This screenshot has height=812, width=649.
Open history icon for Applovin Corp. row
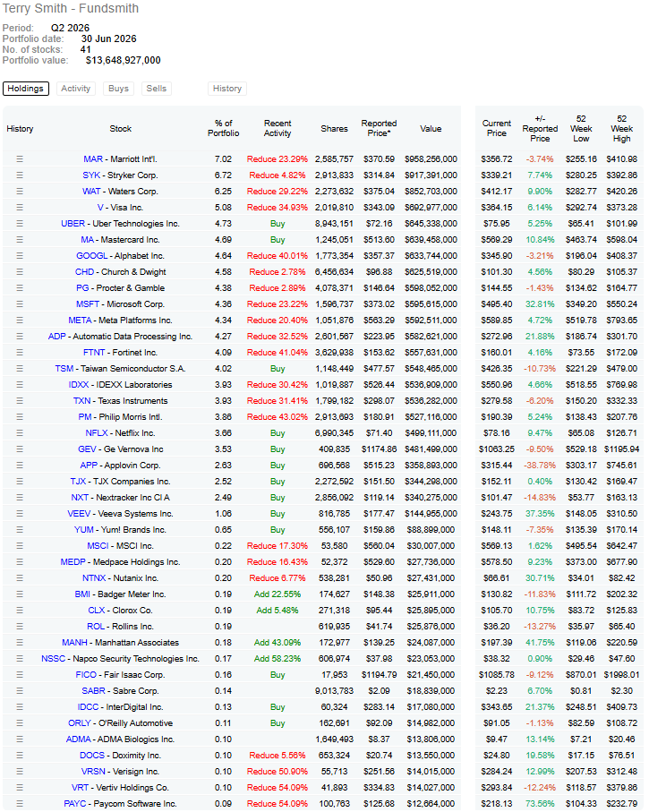coord(20,465)
